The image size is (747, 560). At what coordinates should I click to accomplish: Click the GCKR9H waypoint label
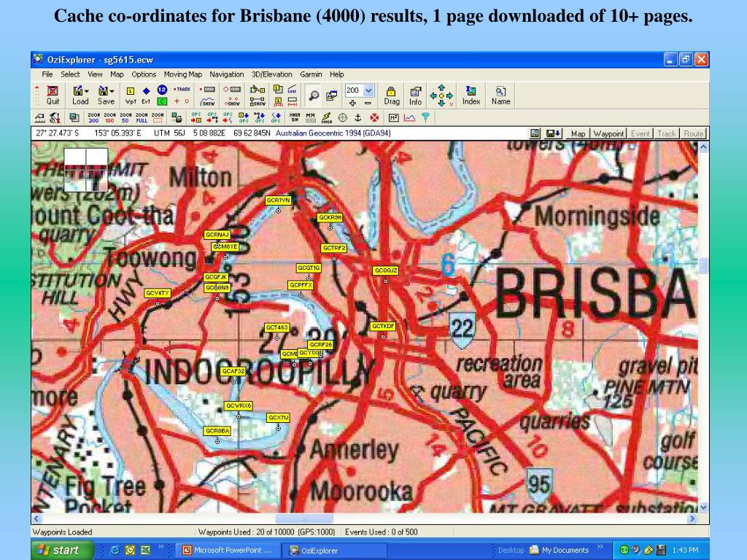pos(330,217)
